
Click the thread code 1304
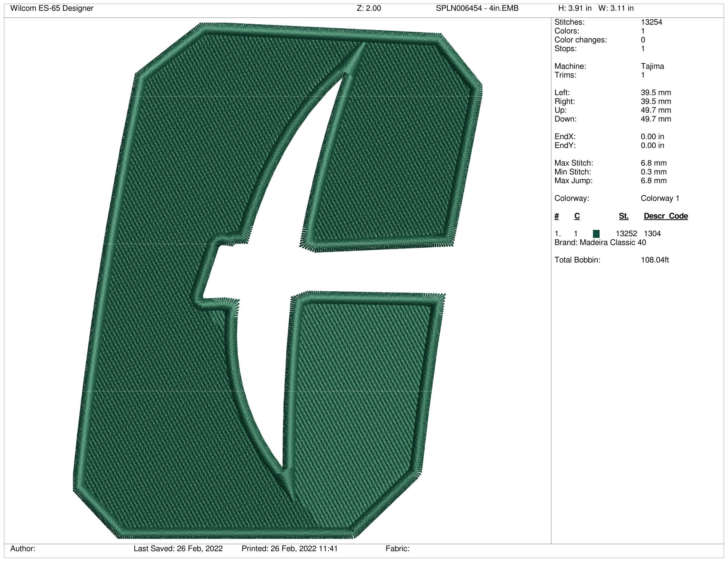click(x=652, y=234)
